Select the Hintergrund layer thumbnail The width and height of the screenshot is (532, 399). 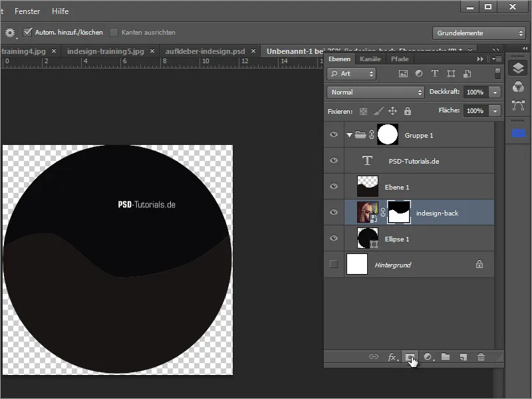357,264
